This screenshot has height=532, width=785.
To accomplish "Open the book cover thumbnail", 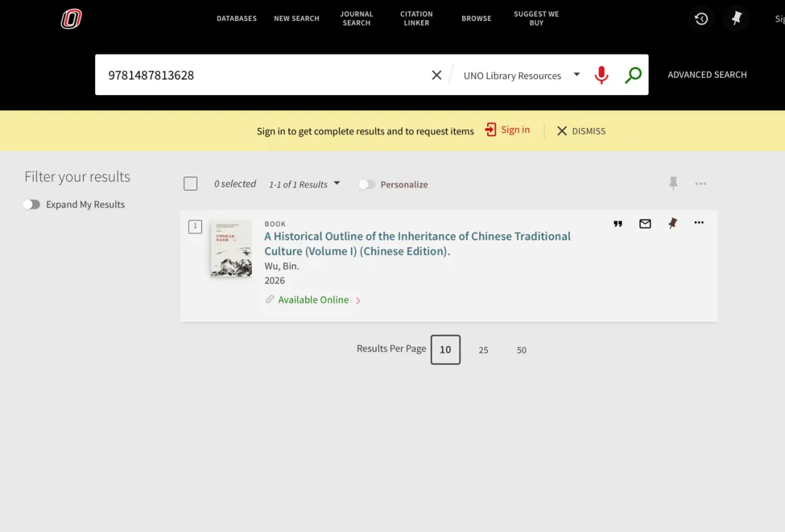I will coord(231,249).
